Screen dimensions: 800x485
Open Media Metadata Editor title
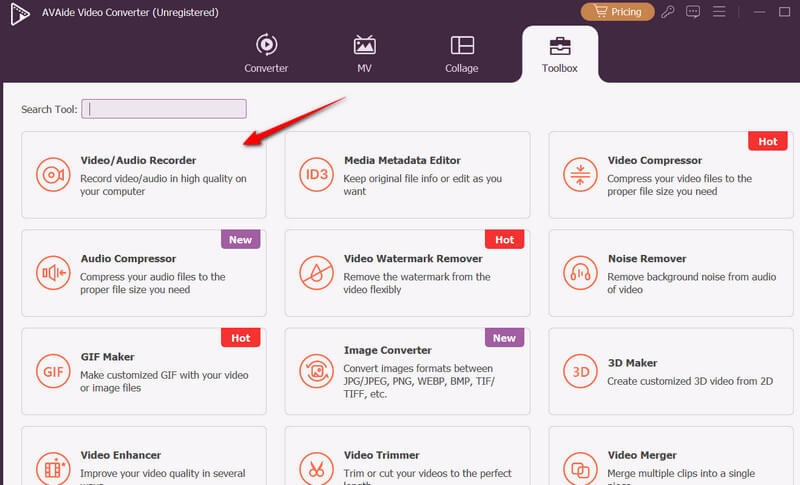(402, 160)
